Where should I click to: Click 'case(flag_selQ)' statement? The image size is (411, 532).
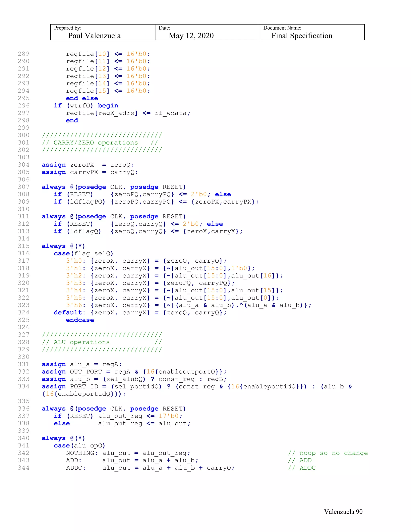click(83, 254)
